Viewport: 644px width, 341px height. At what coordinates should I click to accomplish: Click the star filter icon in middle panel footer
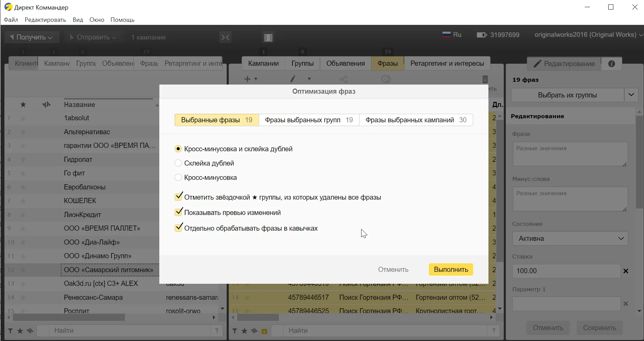point(244,331)
